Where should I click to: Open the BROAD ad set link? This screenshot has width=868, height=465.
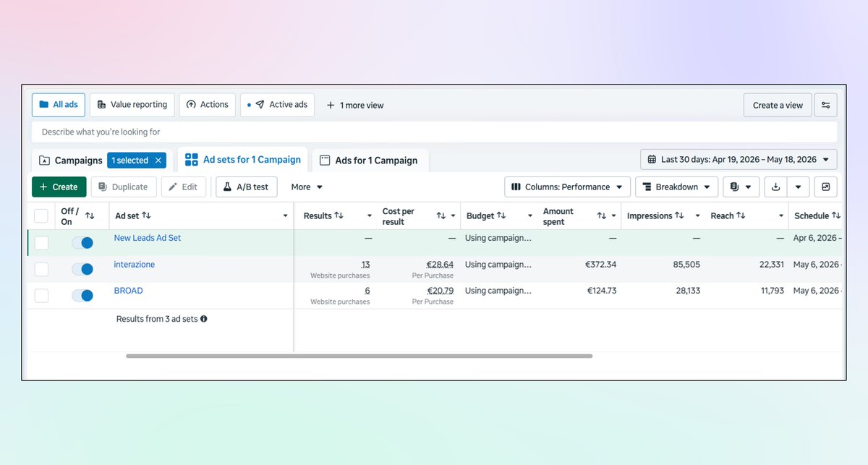[128, 291]
